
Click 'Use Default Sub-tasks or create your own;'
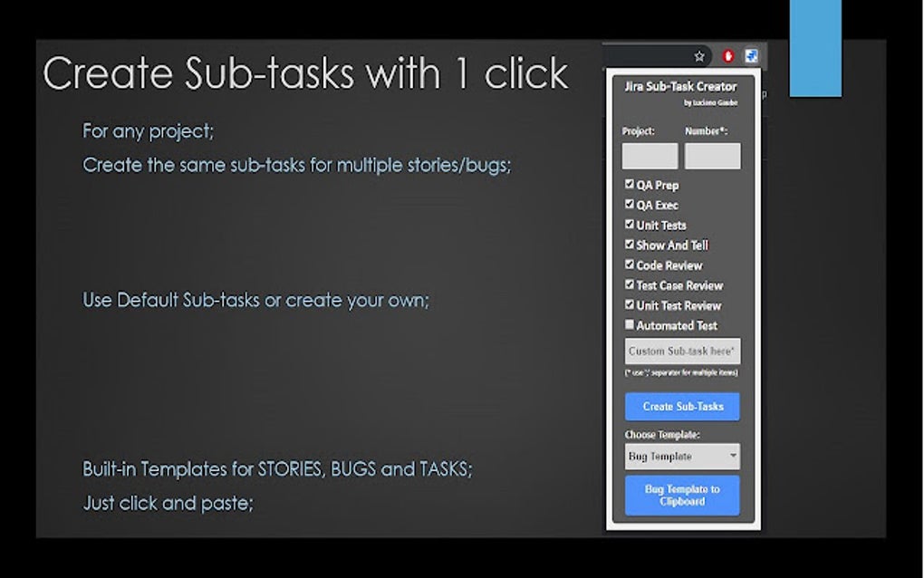coord(255,300)
